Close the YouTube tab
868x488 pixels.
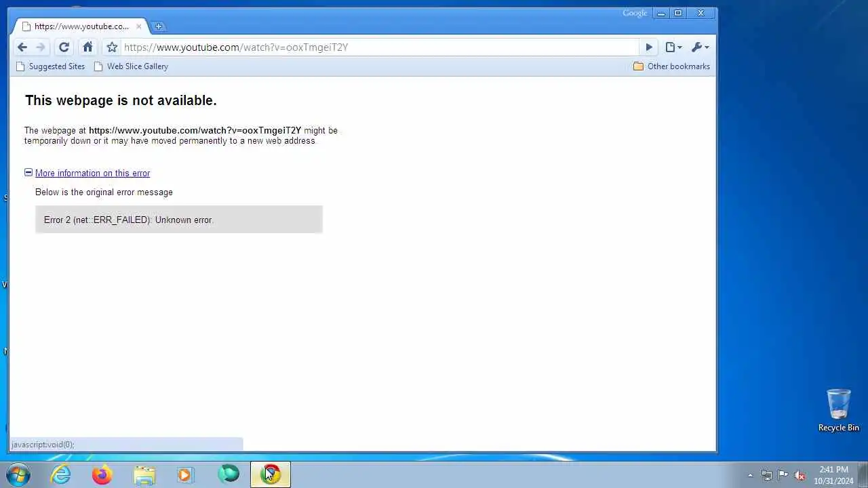pos(138,26)
